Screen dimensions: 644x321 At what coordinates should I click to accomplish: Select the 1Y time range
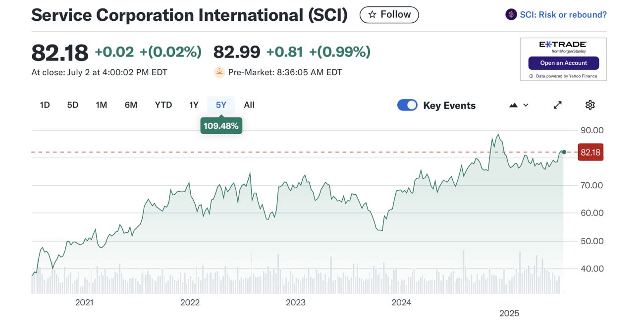194,105
